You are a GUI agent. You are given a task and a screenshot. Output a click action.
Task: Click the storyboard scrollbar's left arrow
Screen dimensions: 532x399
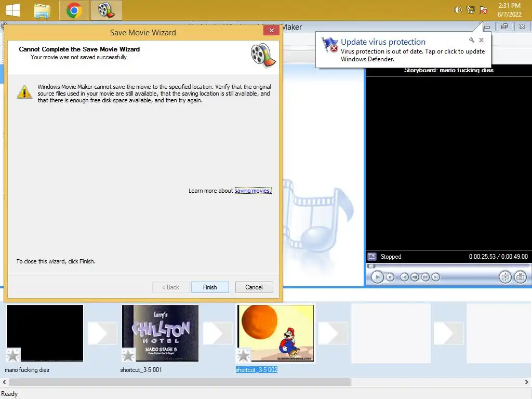4,382
